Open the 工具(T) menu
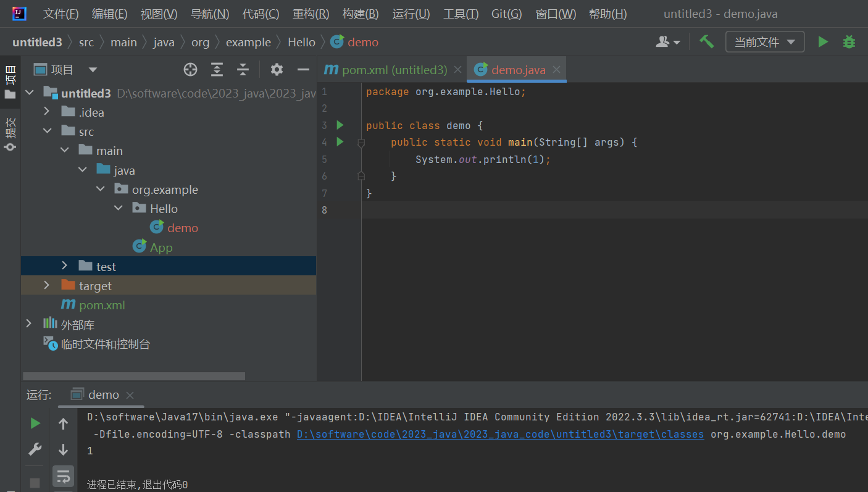 point(461,14)
